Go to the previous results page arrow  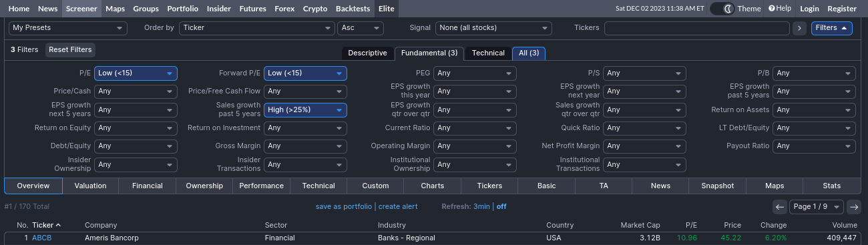[780, 207]
